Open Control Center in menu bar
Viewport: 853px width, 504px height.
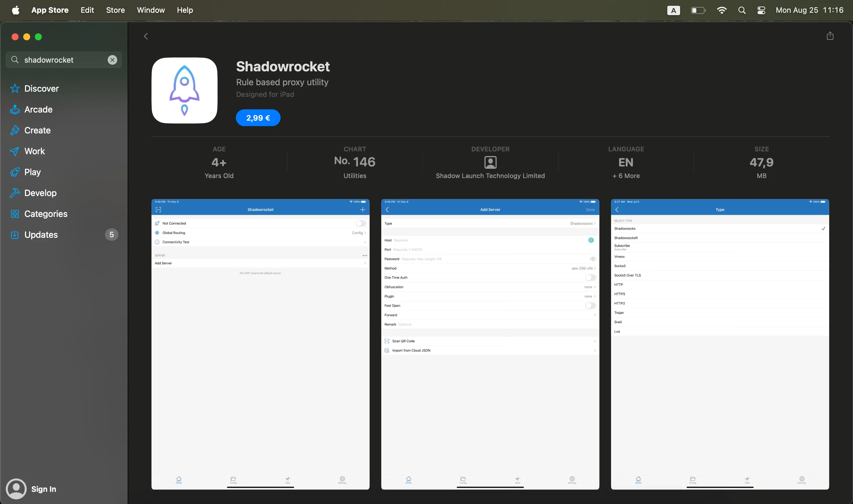point(761,10)
